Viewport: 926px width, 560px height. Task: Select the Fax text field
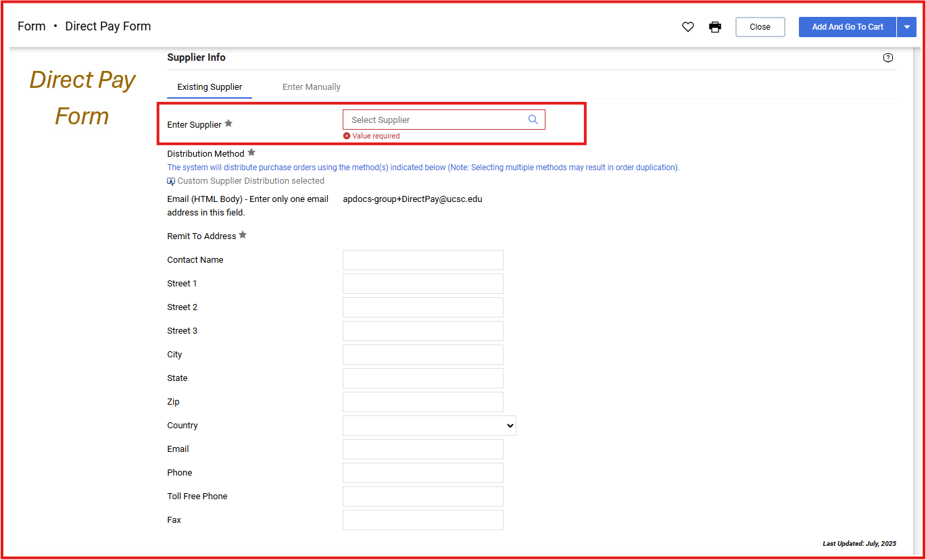[422, 520]
